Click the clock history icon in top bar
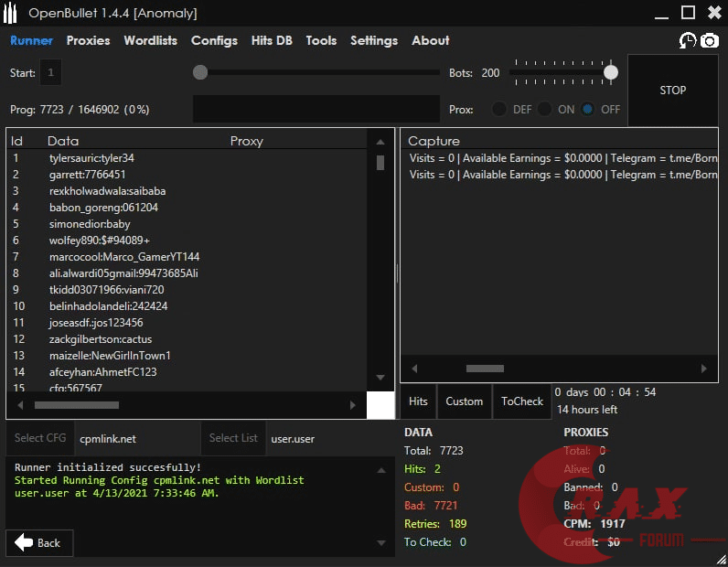Image resolution: width=728 pixels, height=567 pixels. tap(688, 40)
